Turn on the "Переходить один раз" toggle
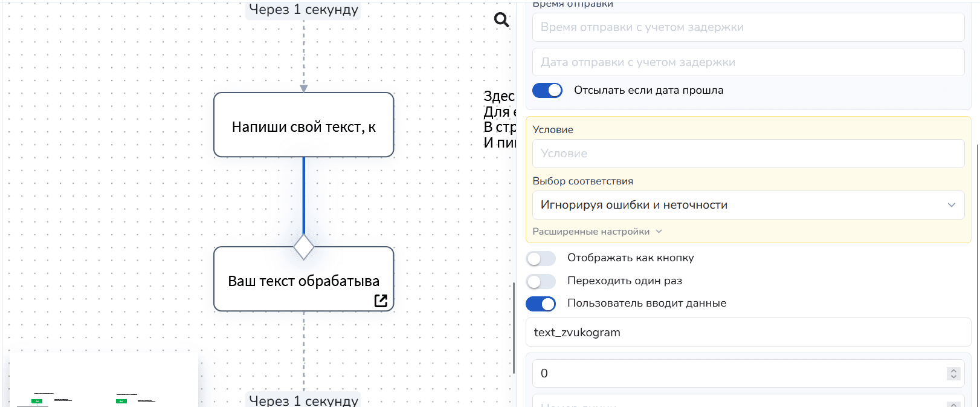 541,281
